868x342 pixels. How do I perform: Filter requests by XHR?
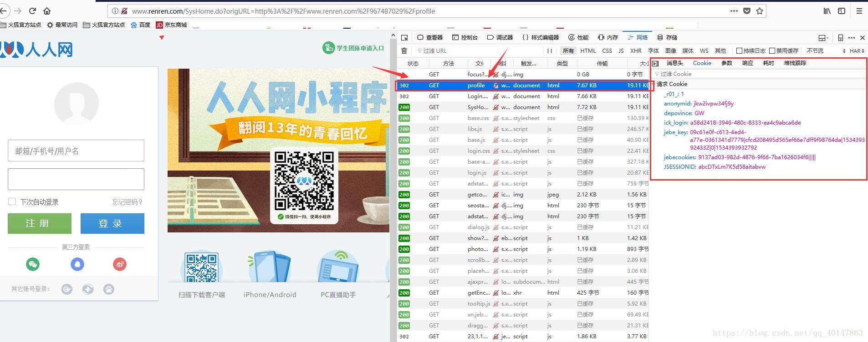[x=636, y=50]
